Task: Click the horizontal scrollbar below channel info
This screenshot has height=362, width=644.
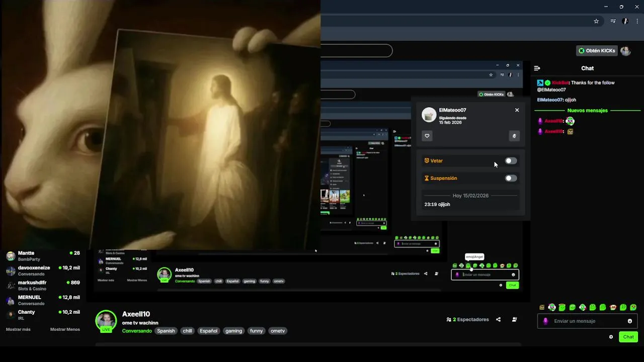Action: 308,344
